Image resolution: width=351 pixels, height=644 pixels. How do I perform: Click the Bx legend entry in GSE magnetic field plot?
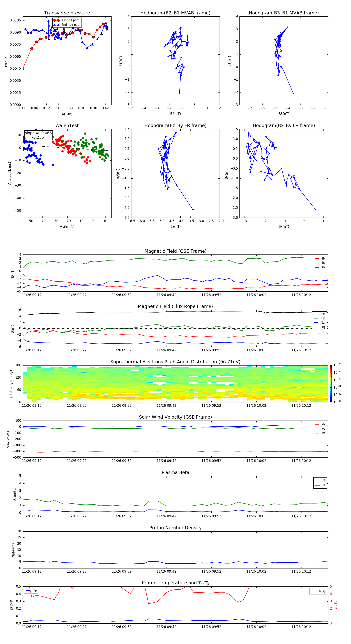(320, 259)
